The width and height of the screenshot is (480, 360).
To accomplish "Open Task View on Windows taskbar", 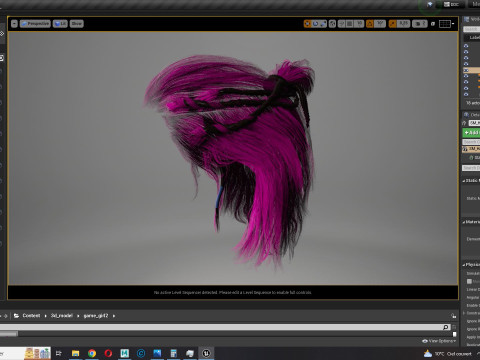I will 59,353.
